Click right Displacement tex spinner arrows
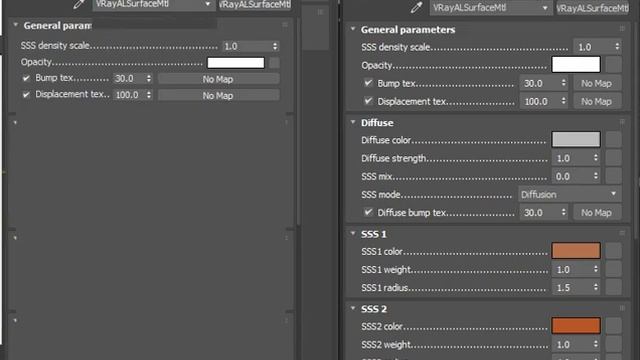 coord(563,101)
